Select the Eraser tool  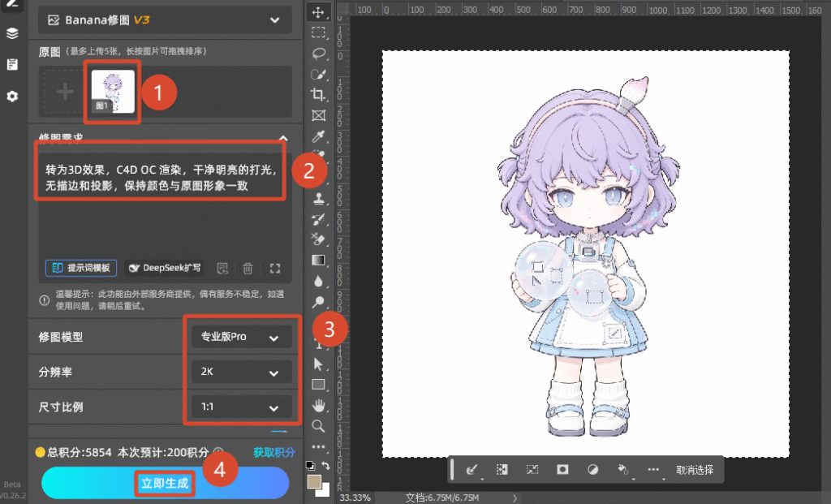[318, 239]
